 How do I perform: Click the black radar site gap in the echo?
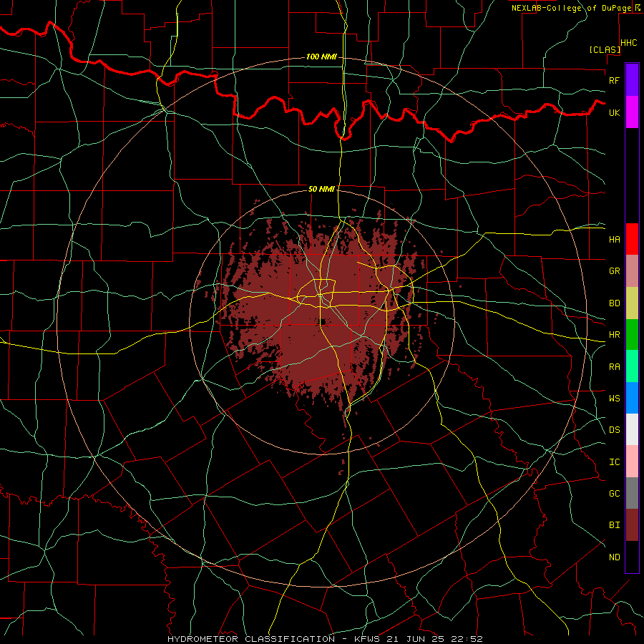click(x=323, y=321)
